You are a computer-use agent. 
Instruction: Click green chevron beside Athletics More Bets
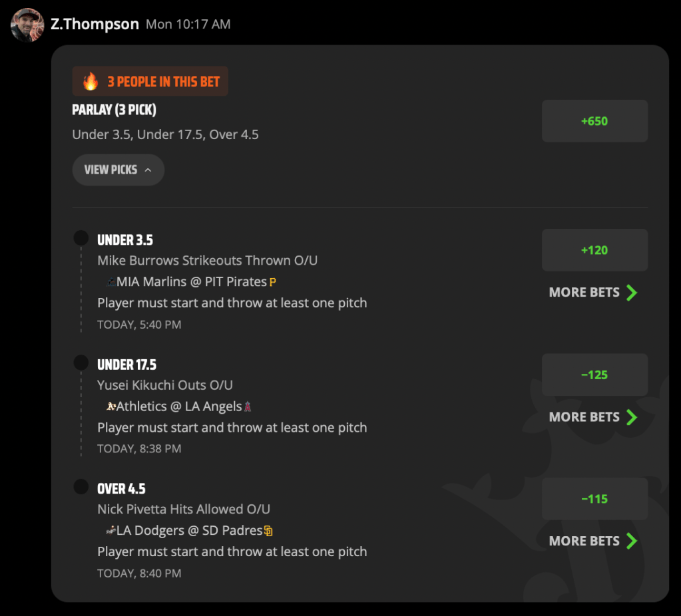[632, 417]
